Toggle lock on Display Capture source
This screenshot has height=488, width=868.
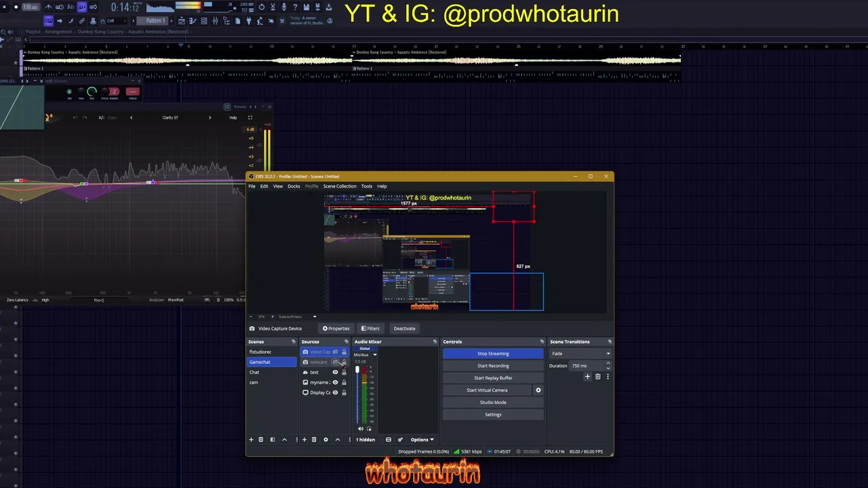[344, 393]
